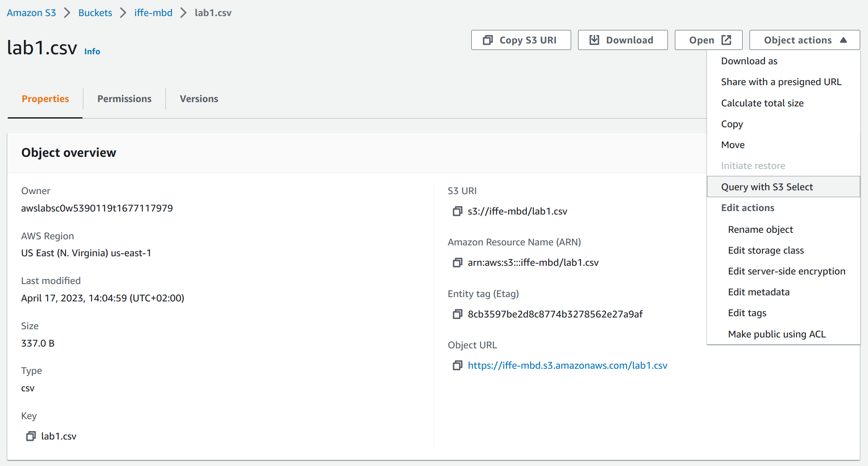Click the copy icon beside the ARN value
Screen dimensions: 868x466
click(x=457, y=262)
